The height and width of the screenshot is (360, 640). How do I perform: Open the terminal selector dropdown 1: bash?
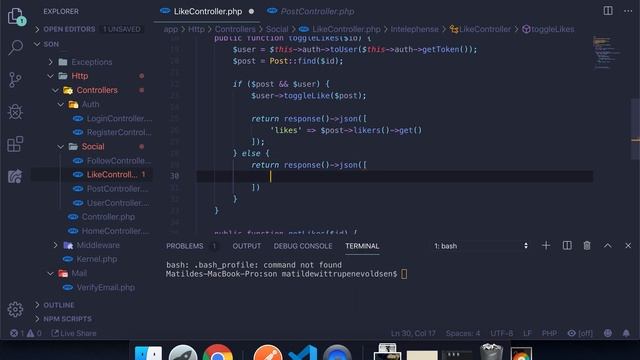point(481,246)
